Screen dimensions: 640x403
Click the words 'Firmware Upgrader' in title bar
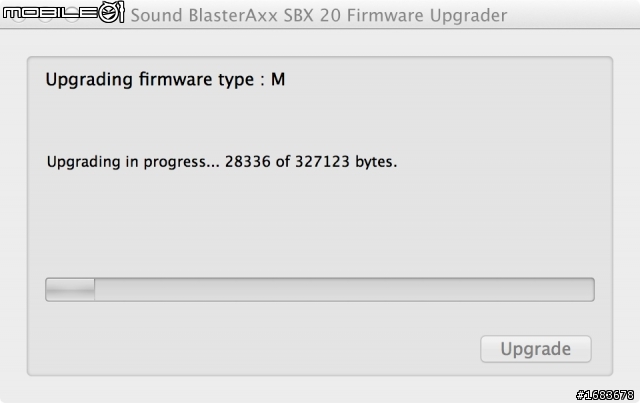[427, 16]
